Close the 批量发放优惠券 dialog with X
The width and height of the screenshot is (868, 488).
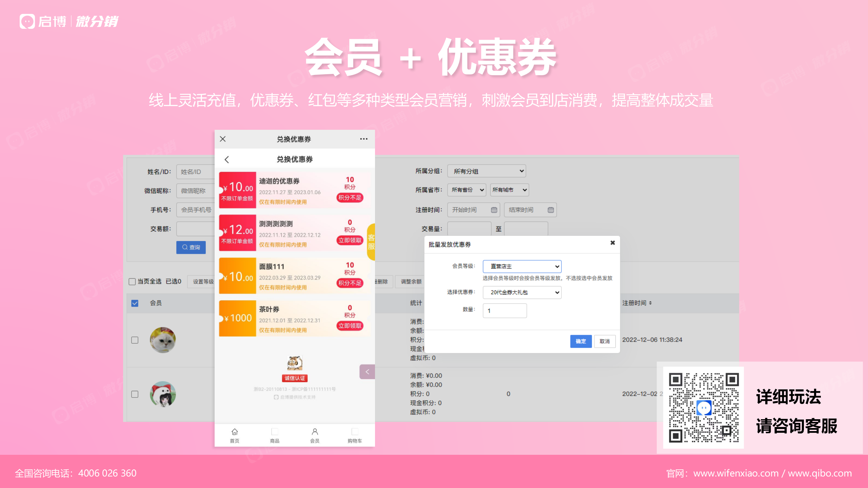click(x=612, y=243)
